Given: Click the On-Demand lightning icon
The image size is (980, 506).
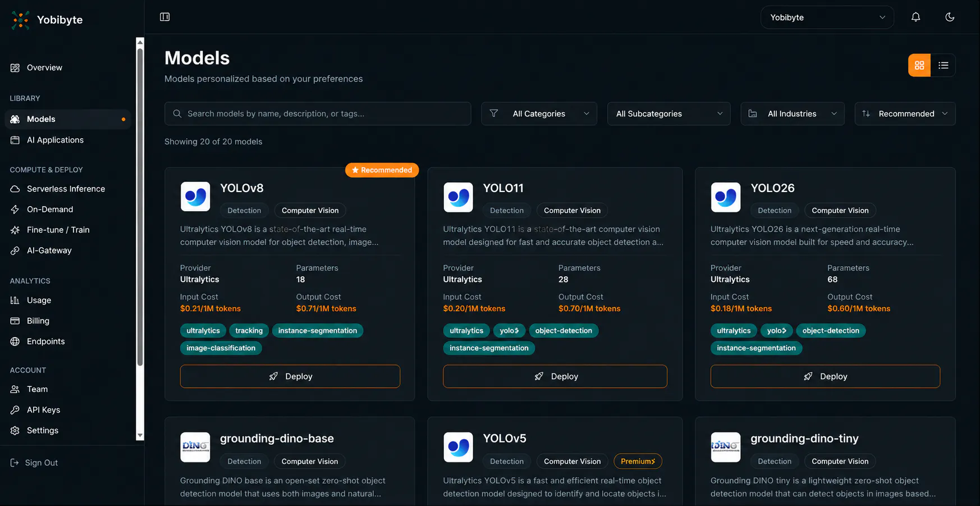Looking at the screenshot, I should pos(15,209).
